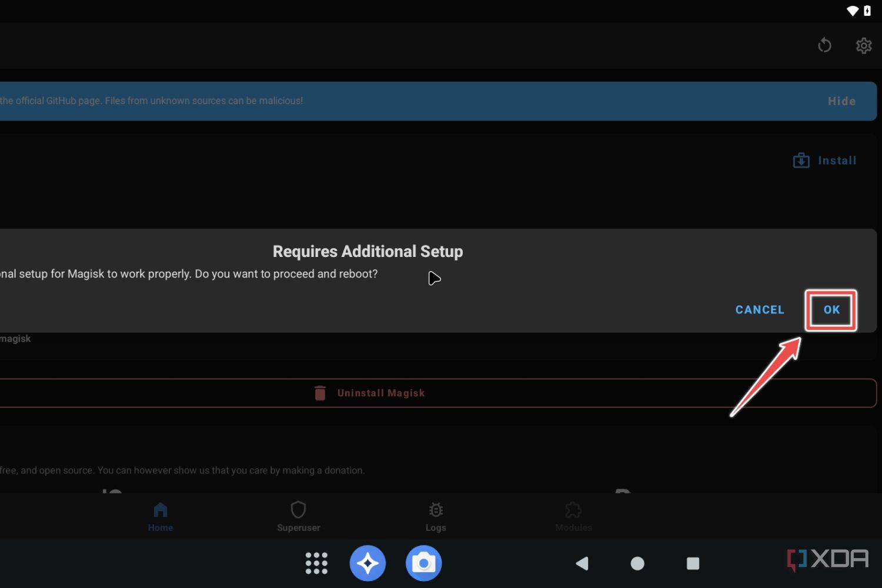Screen dimensions: 882x588
Task: Click the donation message text
Action: (182, 470)
